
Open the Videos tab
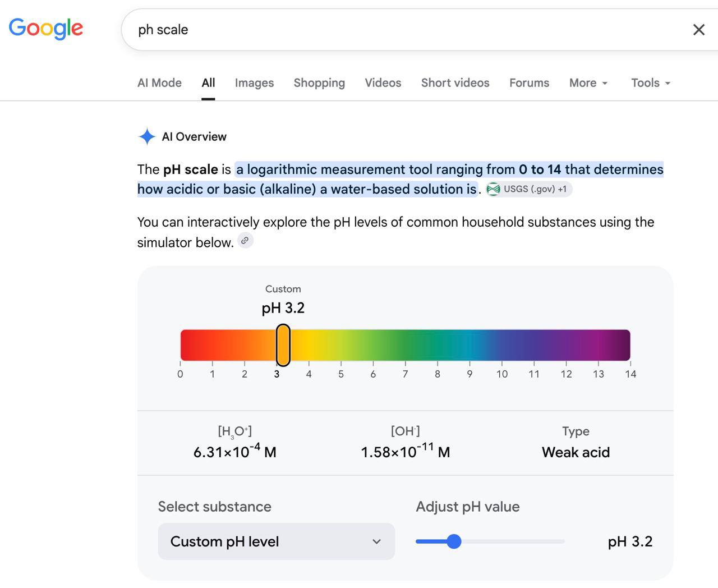click(383, 82)
